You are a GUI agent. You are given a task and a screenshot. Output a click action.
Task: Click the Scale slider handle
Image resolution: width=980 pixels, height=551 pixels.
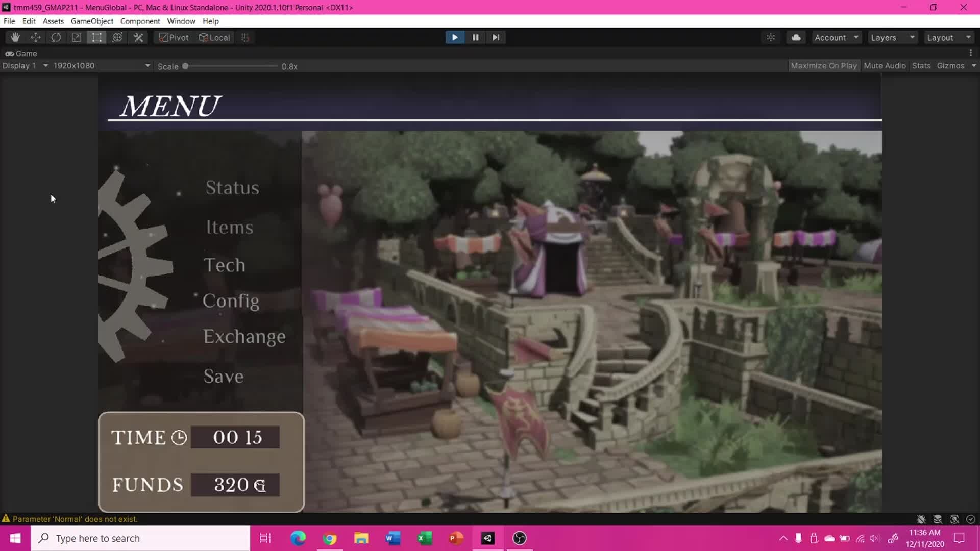185,66
